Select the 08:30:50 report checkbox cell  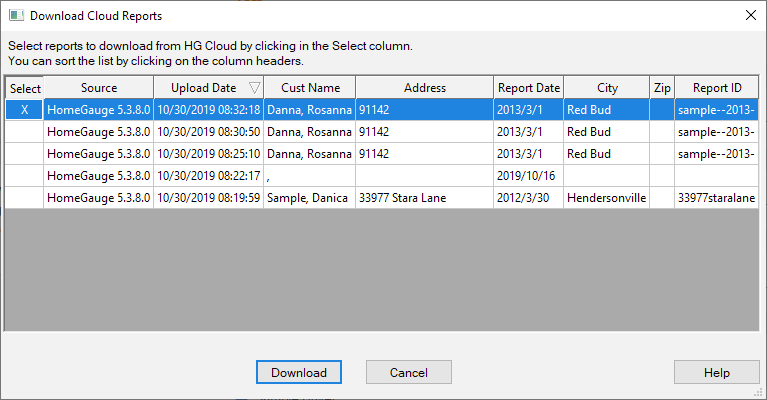pyautogui.click(x=24, y=132)
